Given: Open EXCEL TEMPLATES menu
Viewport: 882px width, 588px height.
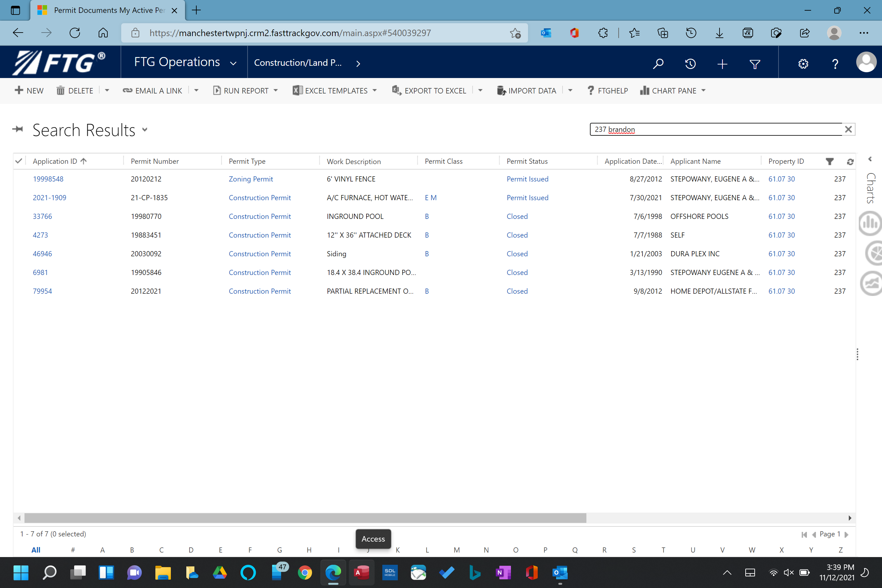Looking at the screenshot, I should point(335,90).
